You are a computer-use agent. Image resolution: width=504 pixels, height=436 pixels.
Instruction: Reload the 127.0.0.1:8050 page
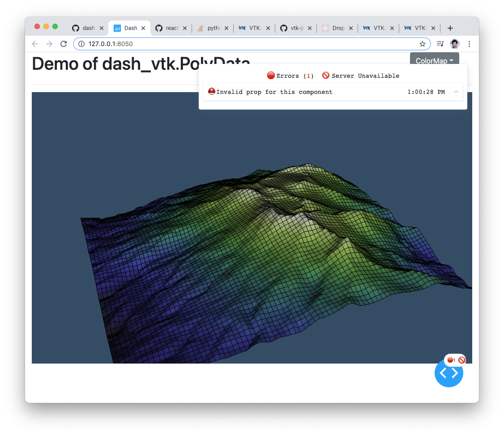(x=64, y=44)
